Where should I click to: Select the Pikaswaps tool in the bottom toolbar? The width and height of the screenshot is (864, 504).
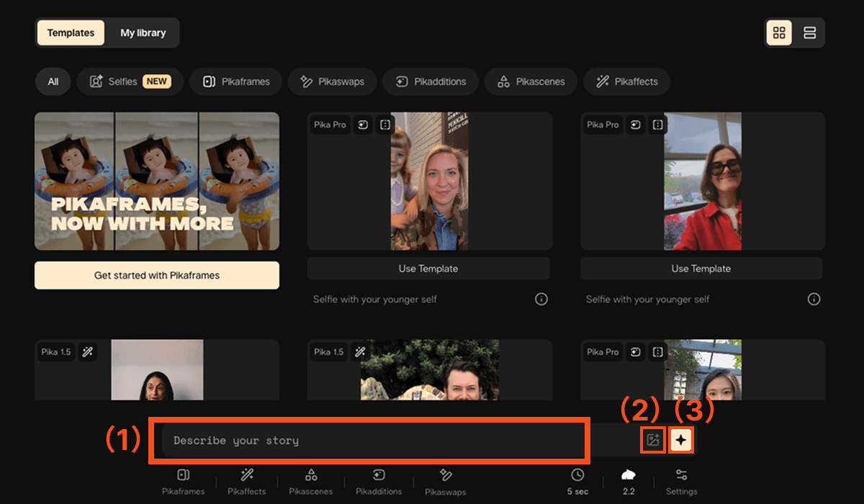pyautogui.click(x=445, y=482)
